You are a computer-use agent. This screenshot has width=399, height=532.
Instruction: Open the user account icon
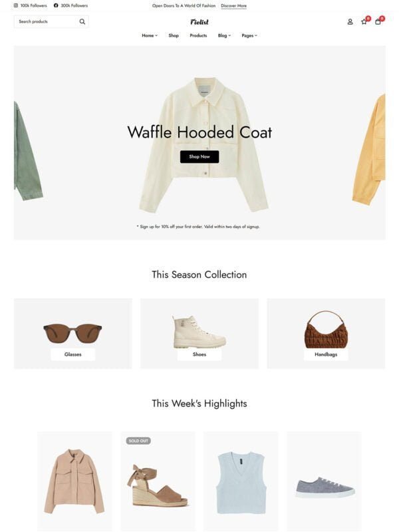click(x=350, y=22)
